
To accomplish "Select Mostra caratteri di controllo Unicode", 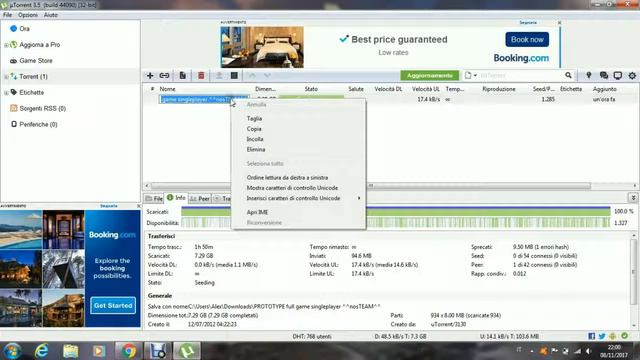I will pos(292,188).
